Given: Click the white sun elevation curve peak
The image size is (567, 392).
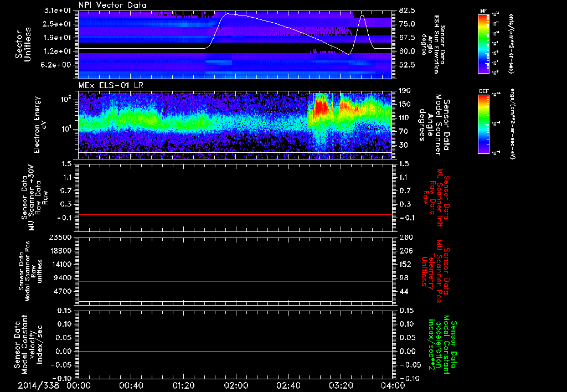Looking at the screenshot, I should tap(227, 14).
